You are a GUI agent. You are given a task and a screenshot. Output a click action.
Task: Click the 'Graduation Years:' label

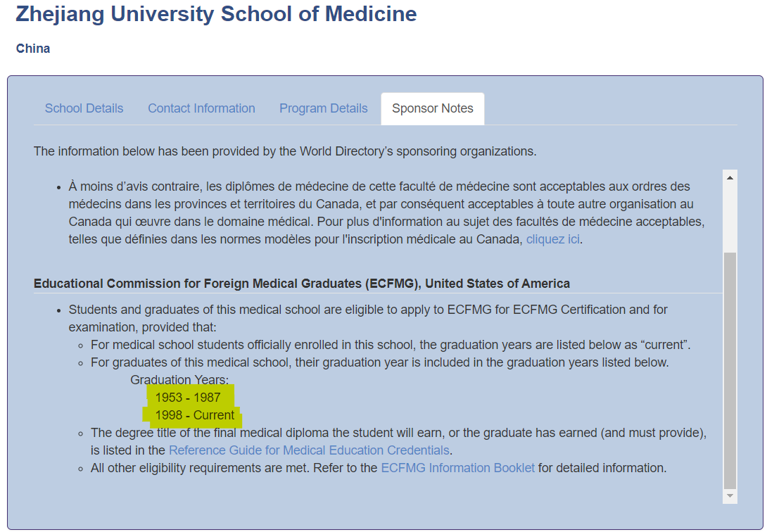coord(179,380)
